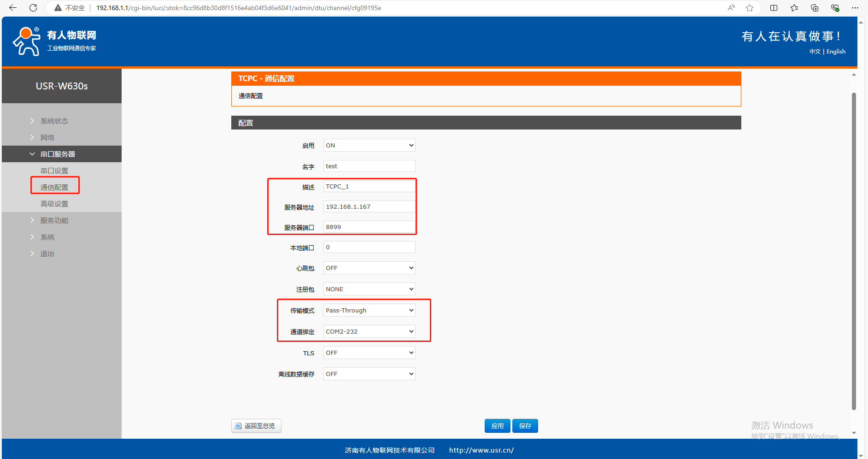Click the 服务器地址 input field
Screen dimensions: 868x459
coord(369,206)
